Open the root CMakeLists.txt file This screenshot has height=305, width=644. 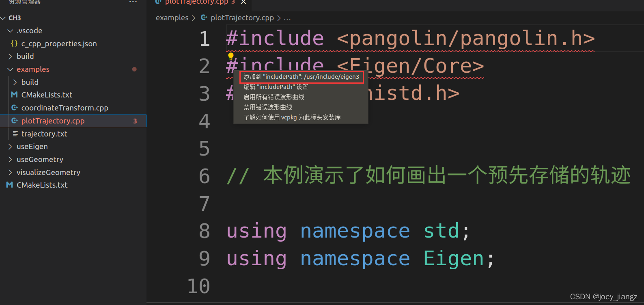pos(42,185)
